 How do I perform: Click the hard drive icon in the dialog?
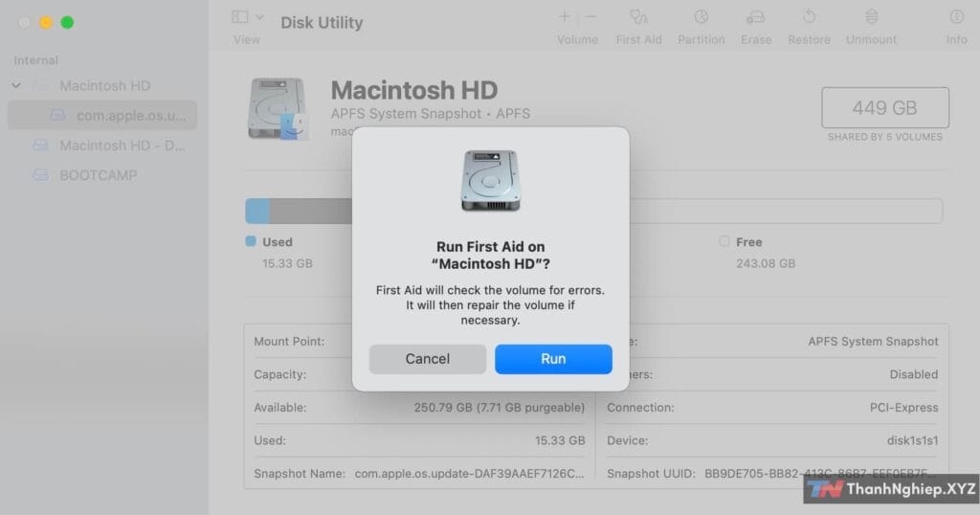point(491,181)
